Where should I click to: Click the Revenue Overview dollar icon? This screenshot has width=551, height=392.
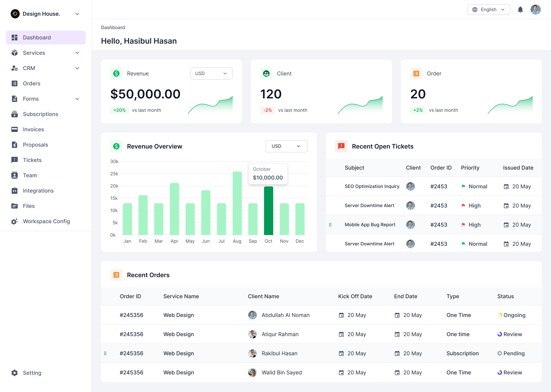[116, 146]
